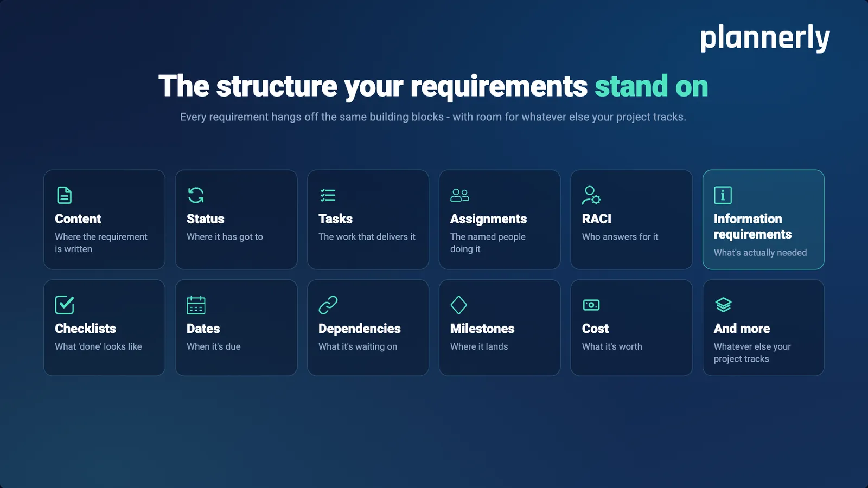Click 'Who answers for it' text
The image size is (868, 488).
click(x=620, y=237)
